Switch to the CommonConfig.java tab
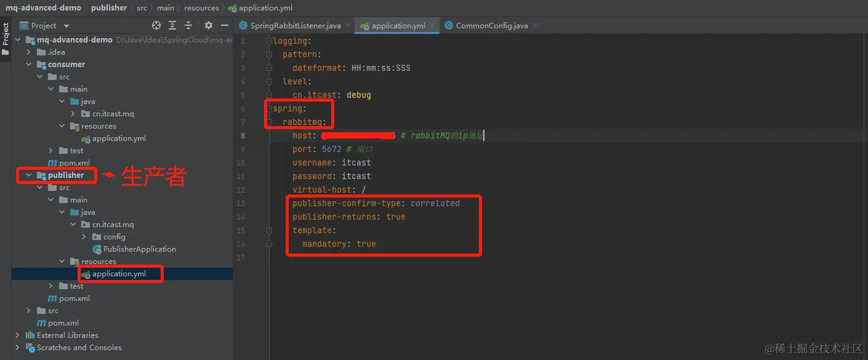The image size is (868, 360). tap(492, 26)
